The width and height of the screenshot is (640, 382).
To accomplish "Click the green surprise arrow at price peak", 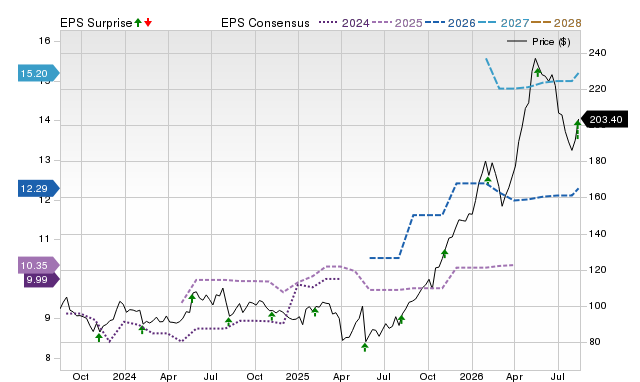I will [538, 73].
